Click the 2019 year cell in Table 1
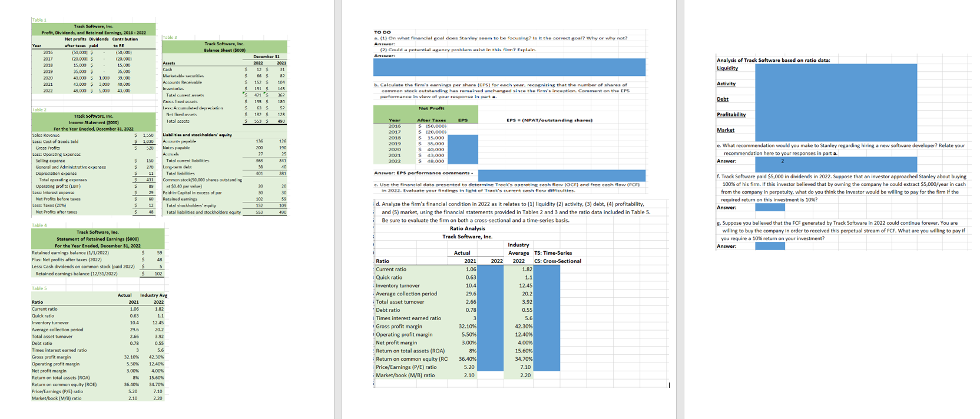This screenshot has width=980, height=419. click(x=48, y=72)
